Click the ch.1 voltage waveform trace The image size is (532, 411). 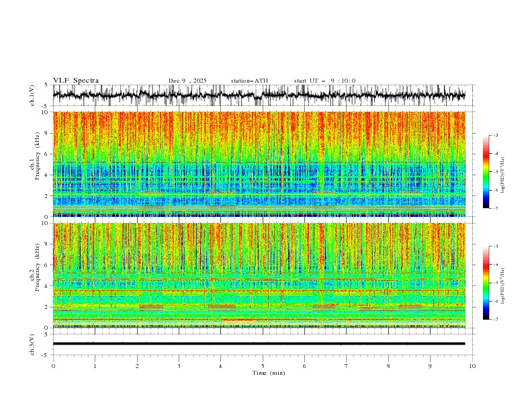coord(259,95)
